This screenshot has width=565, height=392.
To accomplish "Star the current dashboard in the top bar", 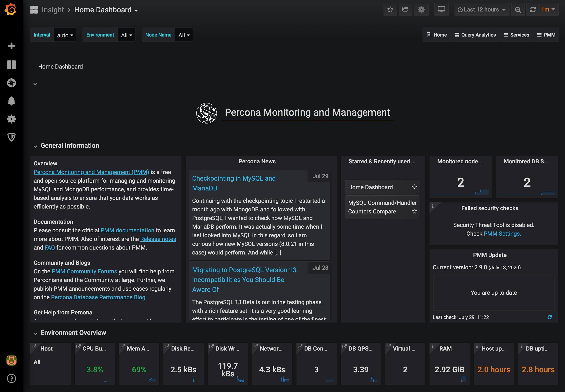I will pos(390,9).
